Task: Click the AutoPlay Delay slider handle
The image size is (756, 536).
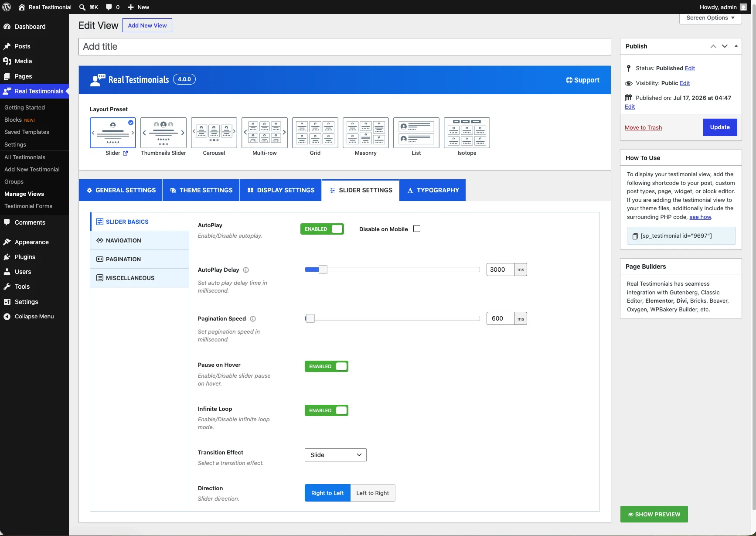Action: [x=323, y=270]
